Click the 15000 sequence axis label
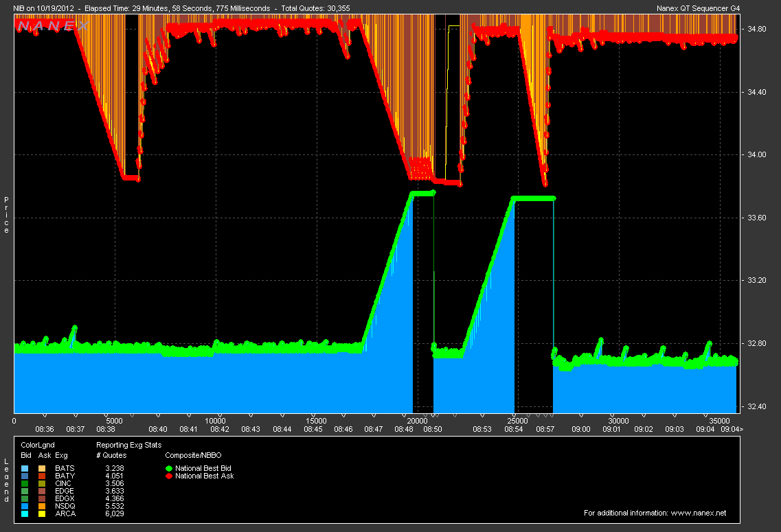This screenshot has height=532, width=781. click(x=316, y=421)
